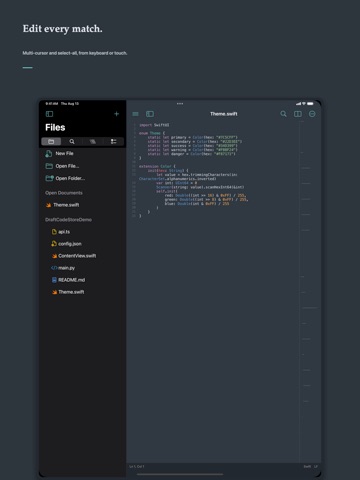Viewport: 360px width, 480px height.
Task: Click the Open Documents section label
Action: (64, 193)
